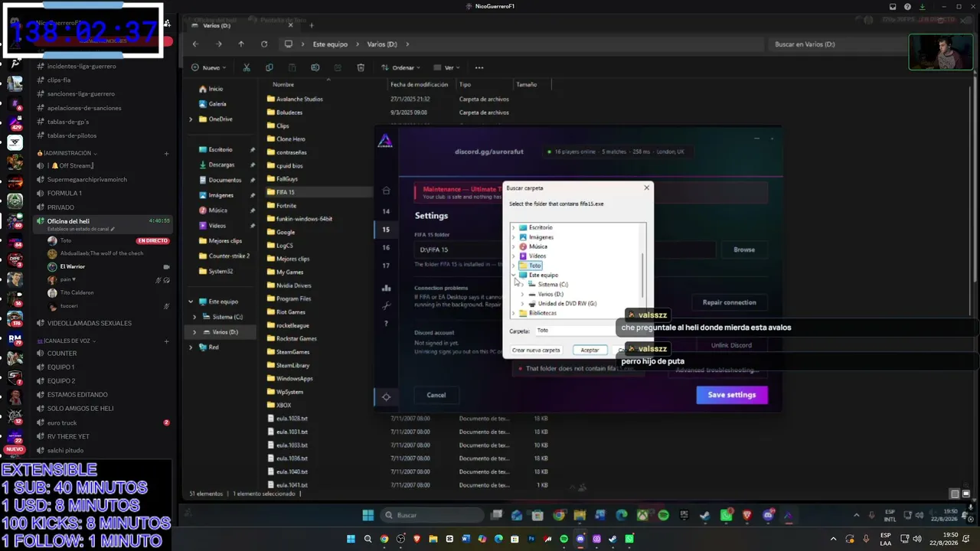Screen dimensions: 980x551
Task: Click Este equipo in the Explorer address bar
Action: coord(330,44)
